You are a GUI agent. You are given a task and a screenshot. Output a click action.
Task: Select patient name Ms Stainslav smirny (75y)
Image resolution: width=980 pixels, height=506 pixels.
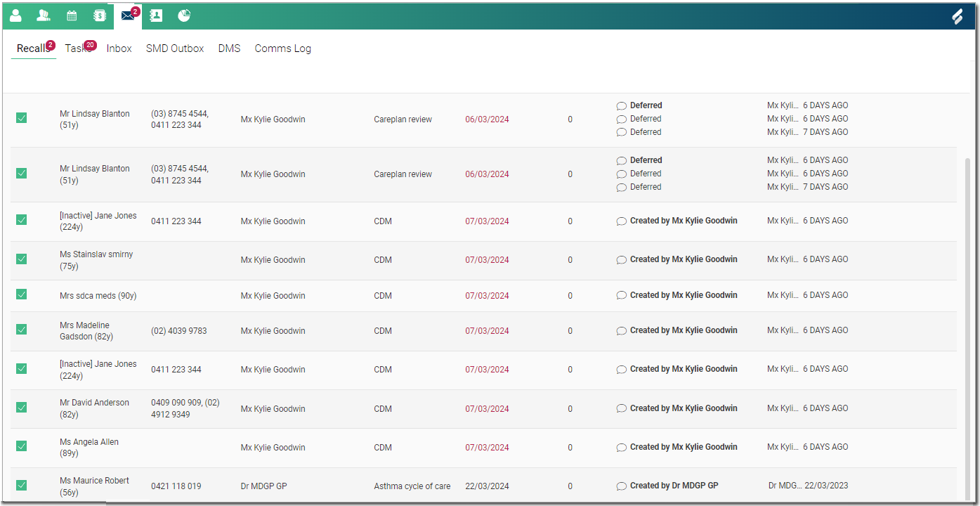(x=96, y=260)
